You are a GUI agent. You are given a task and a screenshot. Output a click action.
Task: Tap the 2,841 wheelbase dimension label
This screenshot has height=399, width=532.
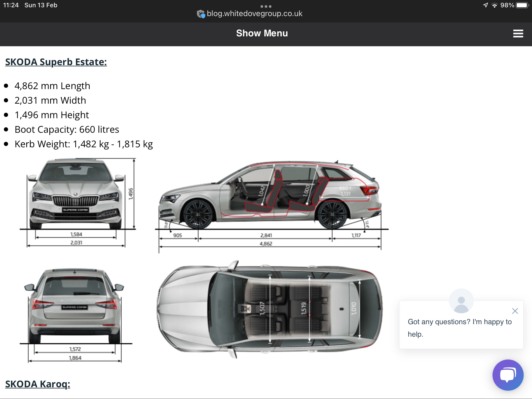click(x=266, y=235)
